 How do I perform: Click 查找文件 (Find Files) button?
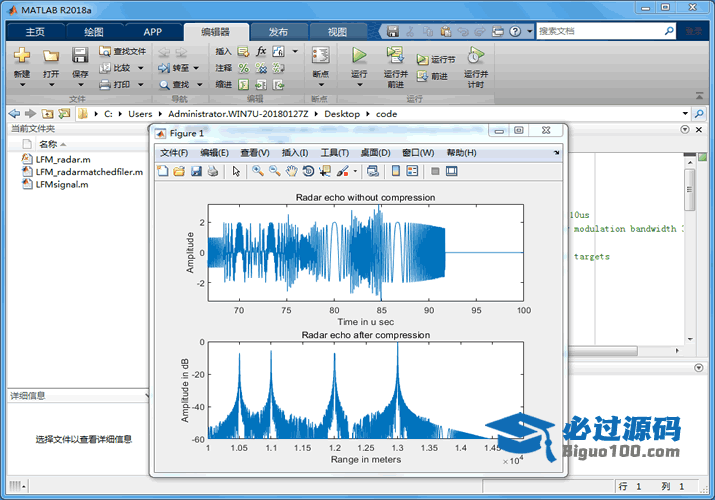[123, 51]
